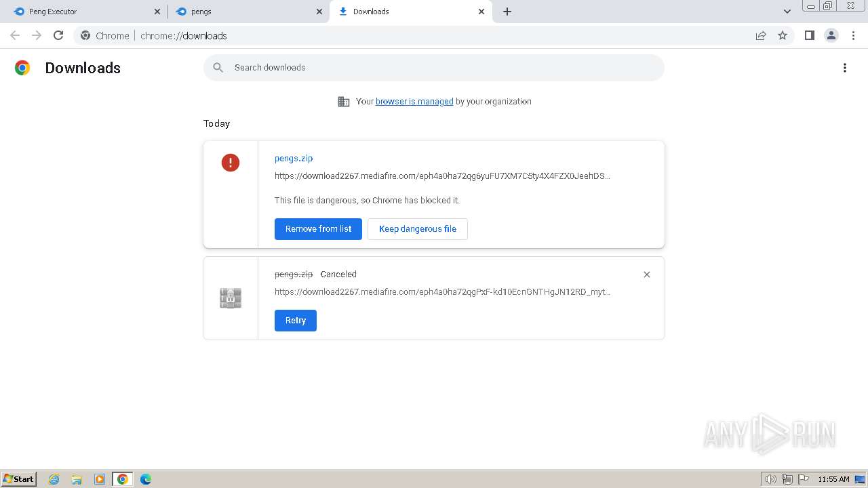Open the browser is managed link
868x488 pixels.
point(414,102)
